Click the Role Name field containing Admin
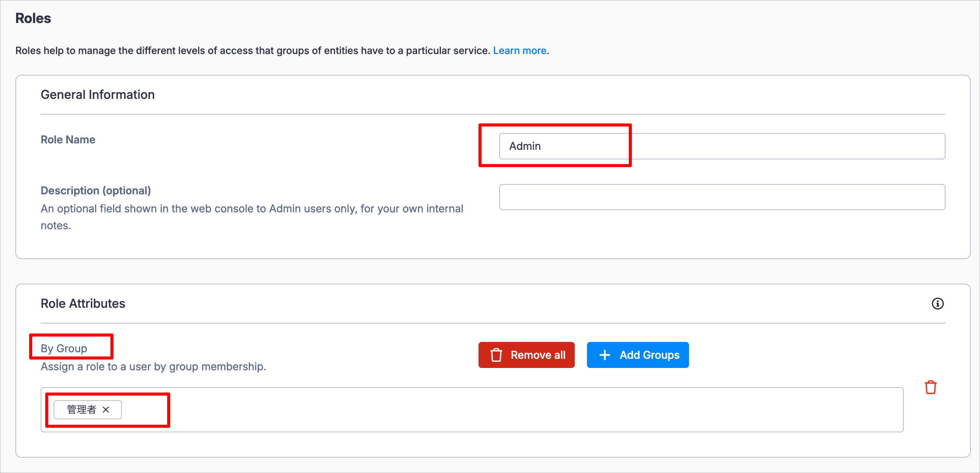Image resolution: width=980 pixels, height=473 pixels. tap(722, 146)
